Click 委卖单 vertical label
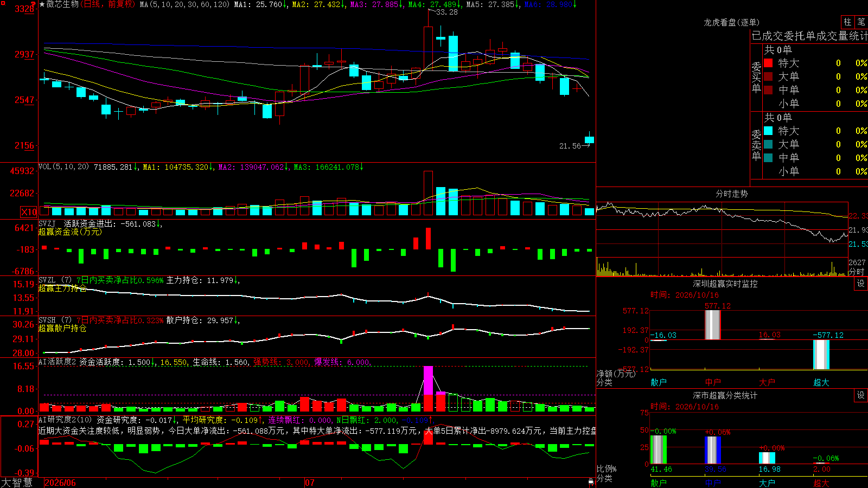 [756, 145]
